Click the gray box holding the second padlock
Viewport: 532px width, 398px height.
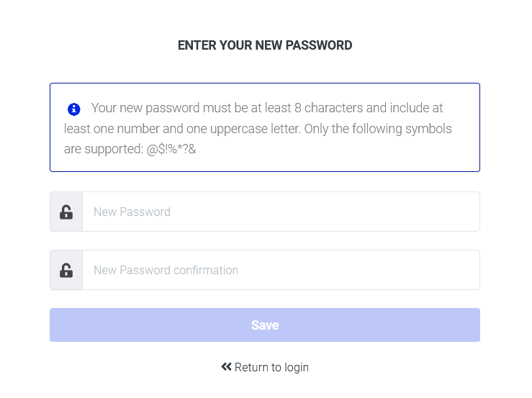click(66, 270)
